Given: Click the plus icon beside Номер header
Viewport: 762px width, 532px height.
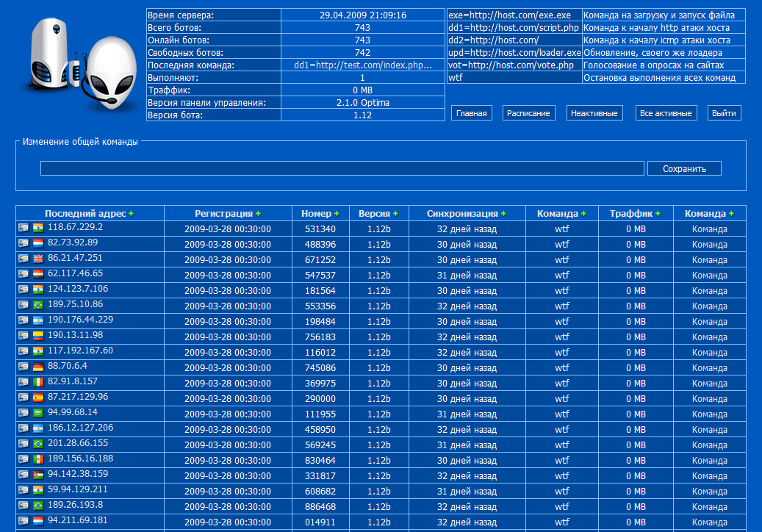Looking at the screenshot, I should coord(337,214).
